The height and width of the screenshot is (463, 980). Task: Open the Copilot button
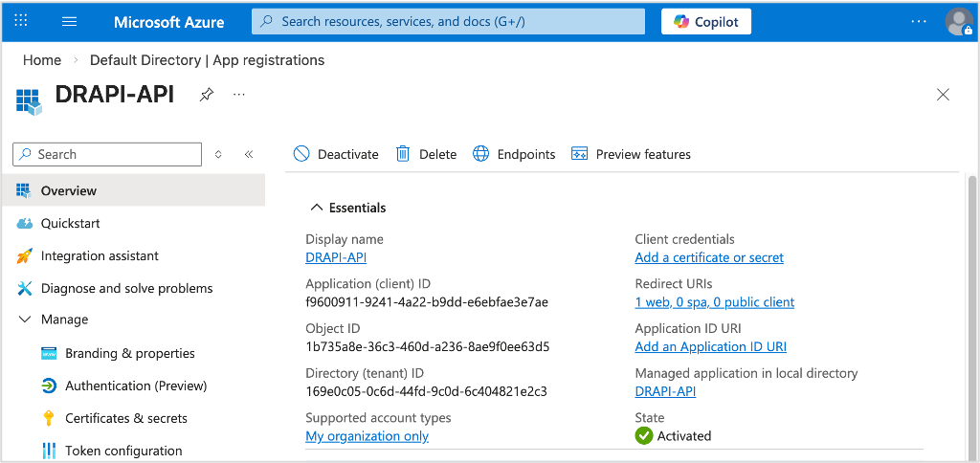[706, 21]
